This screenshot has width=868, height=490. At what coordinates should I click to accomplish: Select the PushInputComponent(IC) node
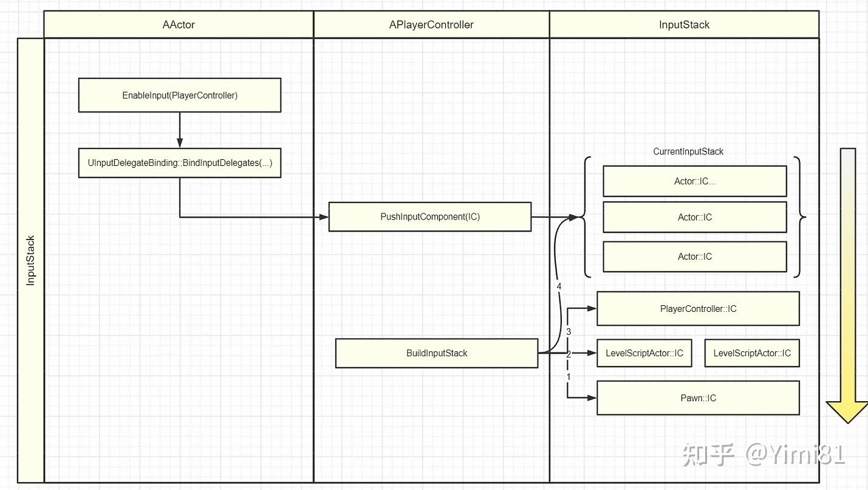coord(430,217)
